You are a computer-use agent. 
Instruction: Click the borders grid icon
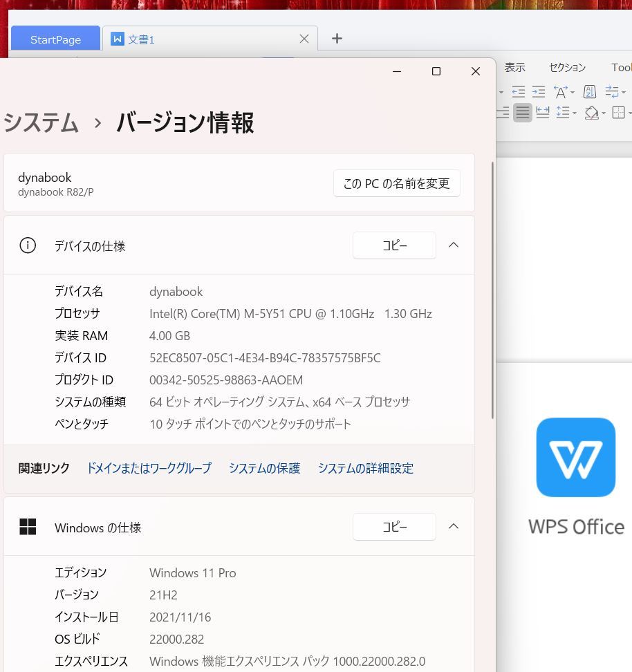click(619, 113)
